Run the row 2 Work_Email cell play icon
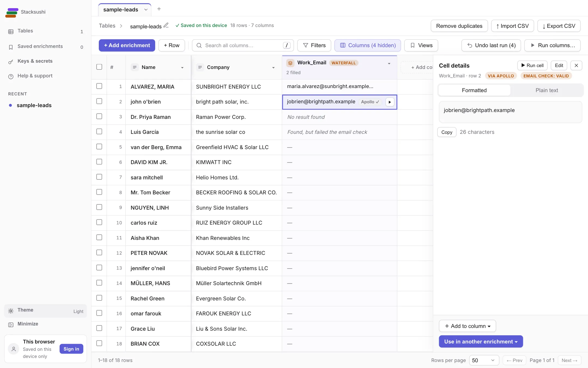Screen dimensions: 588x368 coord(390,102)
